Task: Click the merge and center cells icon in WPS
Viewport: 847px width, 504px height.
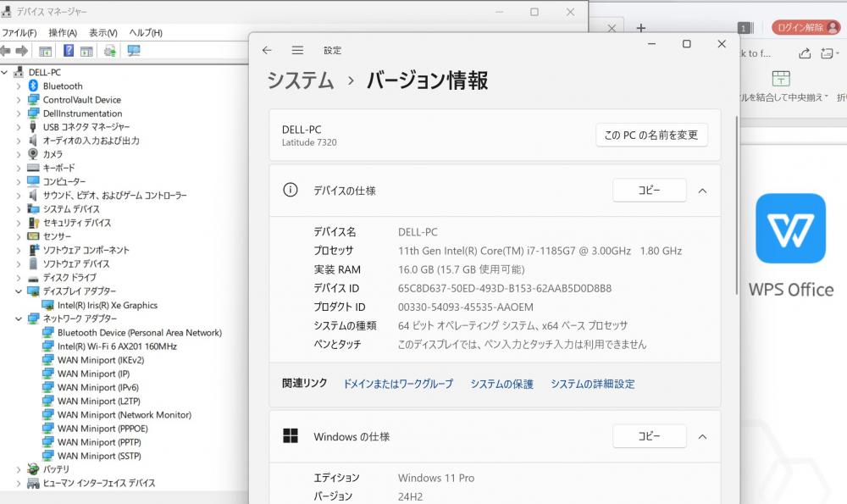Action: 781,78
